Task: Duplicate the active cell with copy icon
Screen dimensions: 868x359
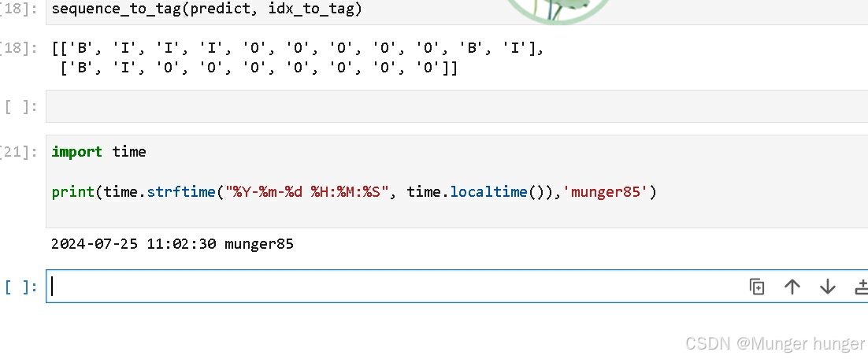Action: click(x=756, y=287)
